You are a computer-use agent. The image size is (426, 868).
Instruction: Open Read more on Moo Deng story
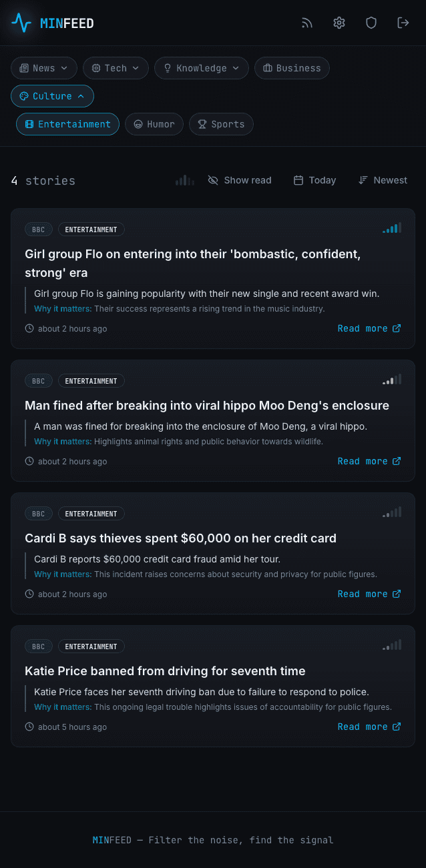(369, 461)
